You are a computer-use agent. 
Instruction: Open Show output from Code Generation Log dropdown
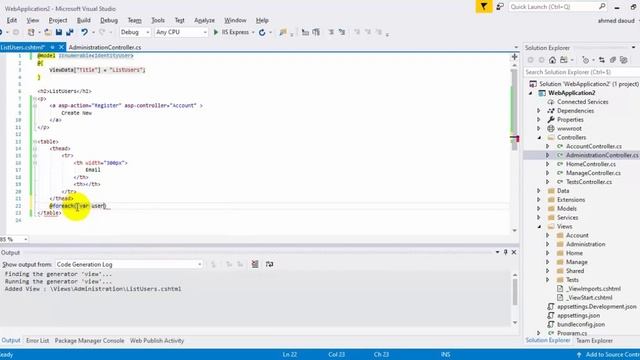pos(129,264)
